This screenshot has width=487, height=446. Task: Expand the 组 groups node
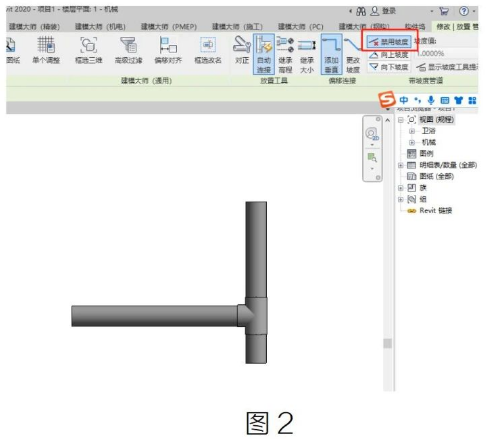[401, 199]
